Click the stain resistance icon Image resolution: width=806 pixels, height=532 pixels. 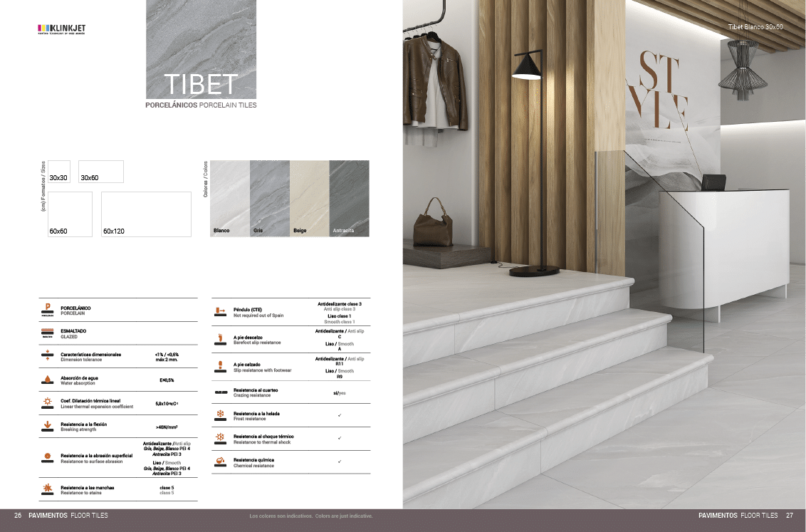tap(48, 489)
